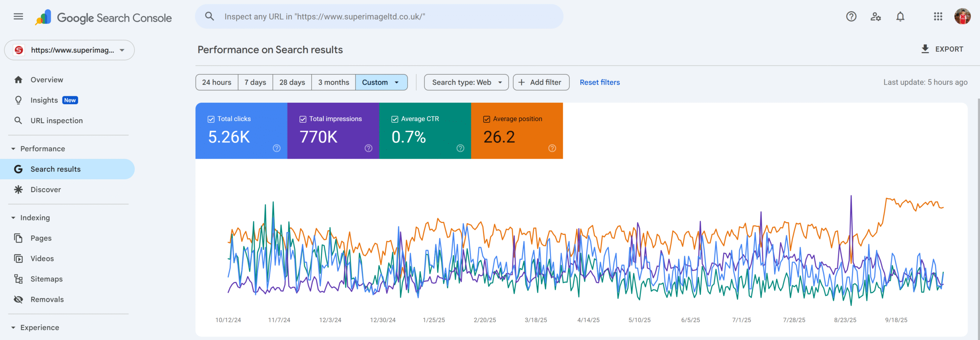
Task: Click the help icon on Average position card
Action: click(x=552, y=148)
